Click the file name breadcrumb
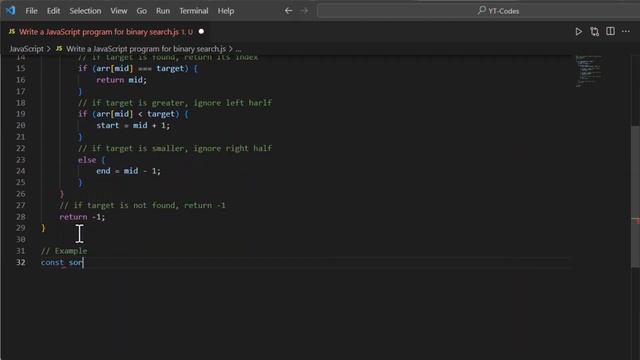The image size is (640, 360). 146,49
